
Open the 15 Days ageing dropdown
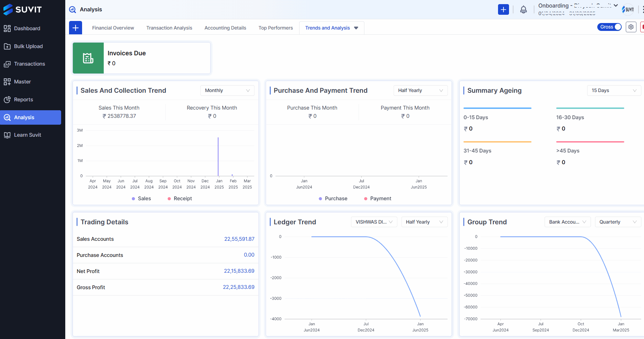614,90
